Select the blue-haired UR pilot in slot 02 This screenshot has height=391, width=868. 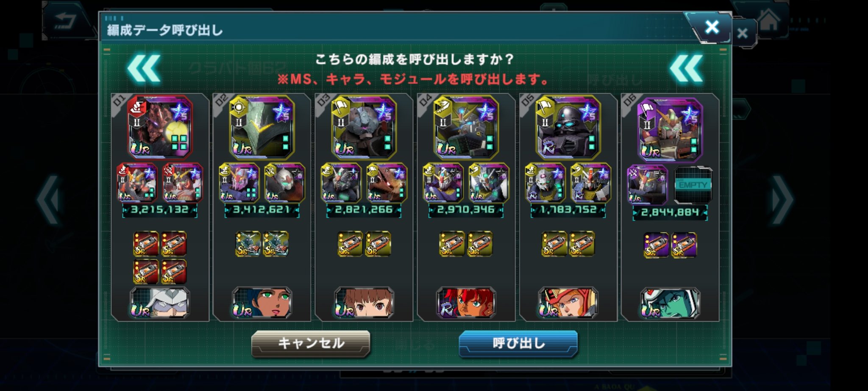pos(262,303)
